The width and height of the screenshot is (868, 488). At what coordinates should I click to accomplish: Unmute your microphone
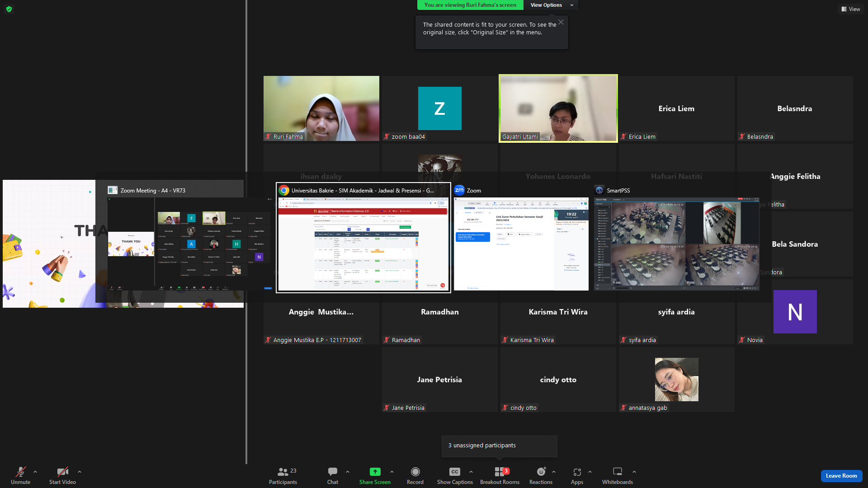point(20,475)
